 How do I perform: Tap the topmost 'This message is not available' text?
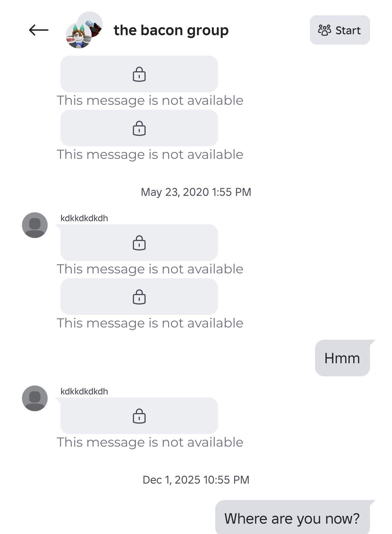(x=150, y=101)
